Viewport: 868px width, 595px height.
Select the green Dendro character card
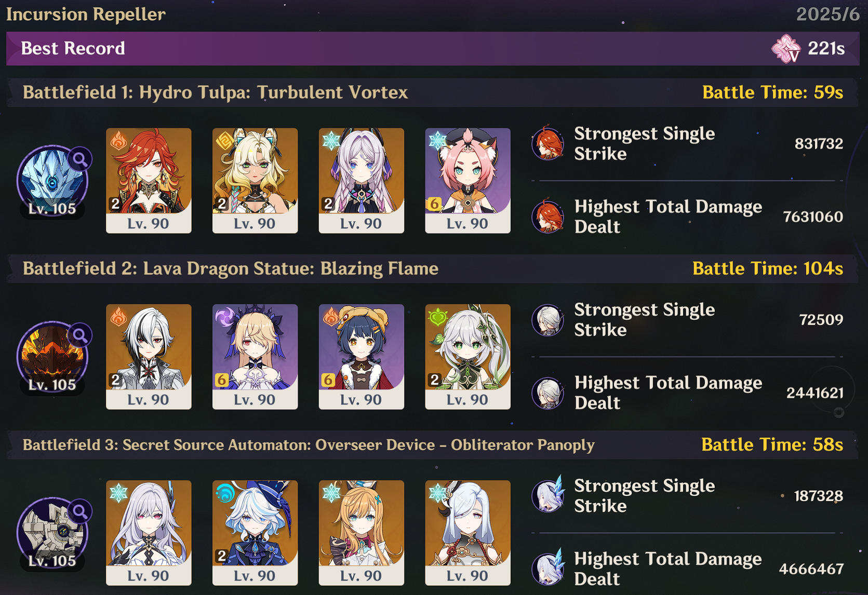pyautogui.click(x=468, y=357)
